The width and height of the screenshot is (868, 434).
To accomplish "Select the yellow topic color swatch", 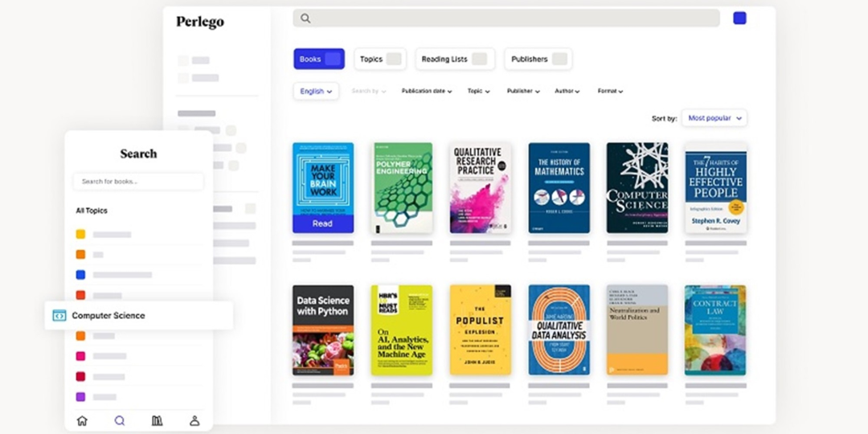I will [80, 235].
